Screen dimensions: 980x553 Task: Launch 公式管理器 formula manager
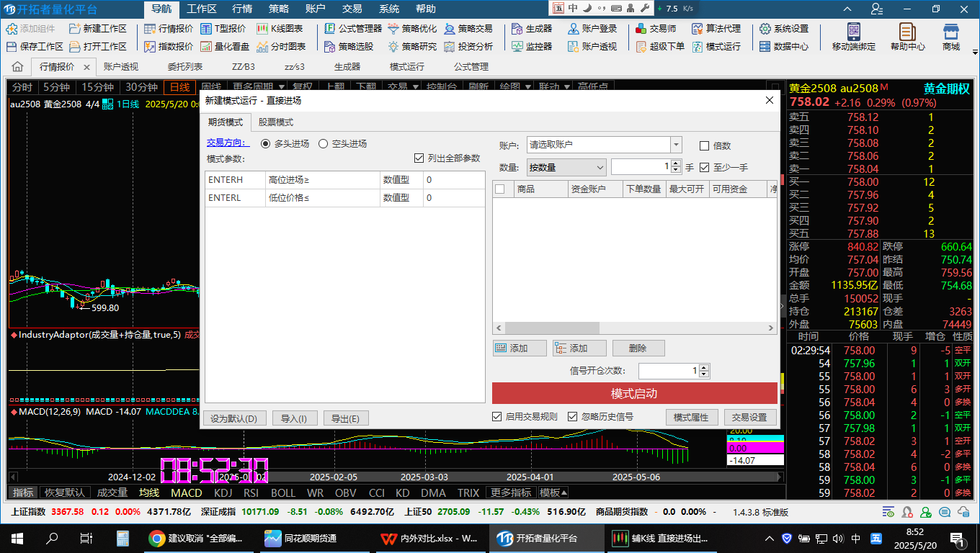pyautogui.click(x=352, y=29)
